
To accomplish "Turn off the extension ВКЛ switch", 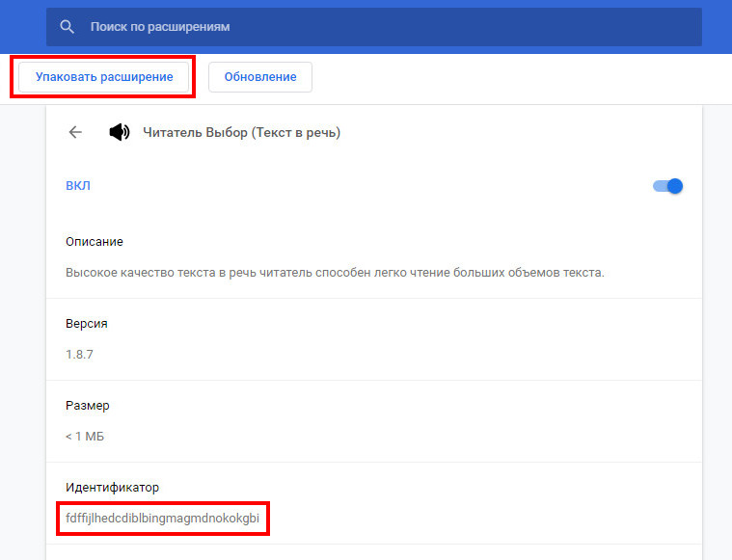I will [x=667, y=186].
